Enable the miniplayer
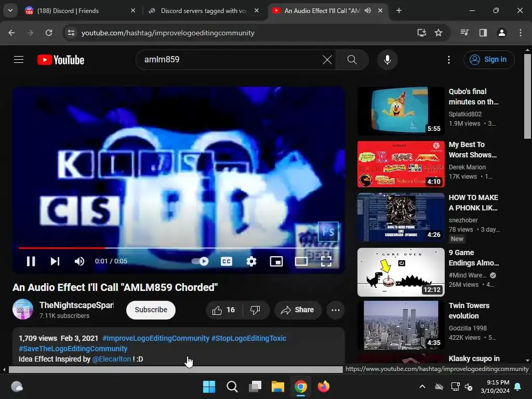Image resolution: width=532 pixels, height=399 pixels. pos(276,261)
